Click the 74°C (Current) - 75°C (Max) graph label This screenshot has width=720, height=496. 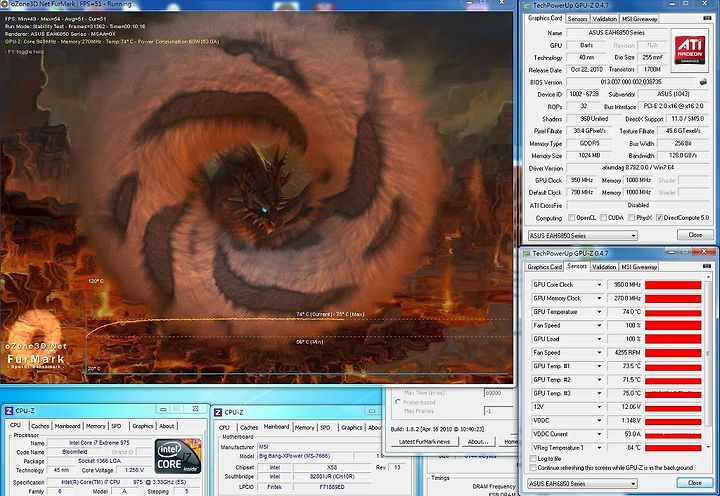click(330, 315)
